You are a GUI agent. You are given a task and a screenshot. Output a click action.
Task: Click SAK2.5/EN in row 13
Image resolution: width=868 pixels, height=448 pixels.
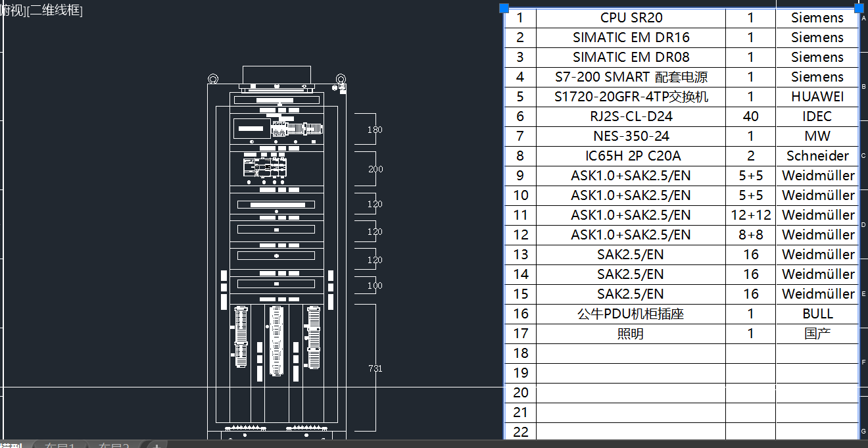(x=631, y=255)
